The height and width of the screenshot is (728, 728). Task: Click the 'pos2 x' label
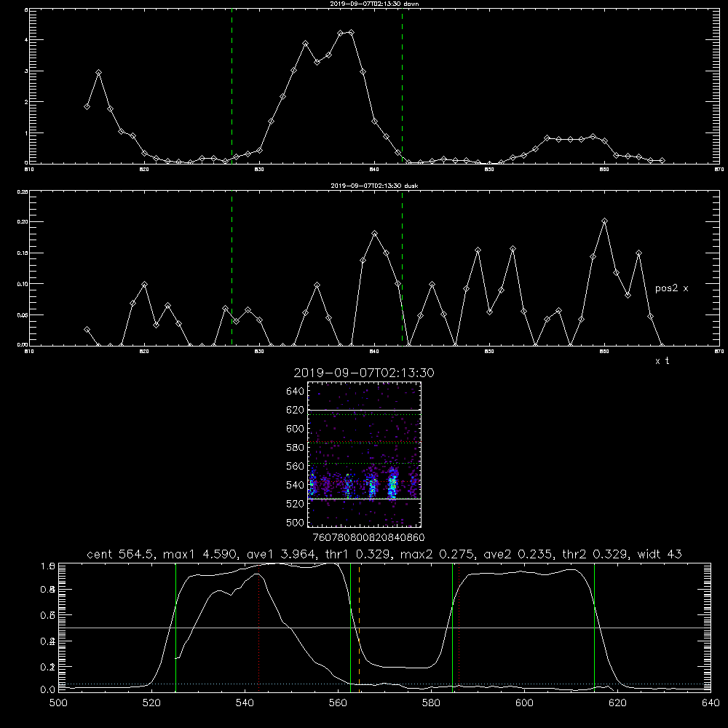(671, 288)
